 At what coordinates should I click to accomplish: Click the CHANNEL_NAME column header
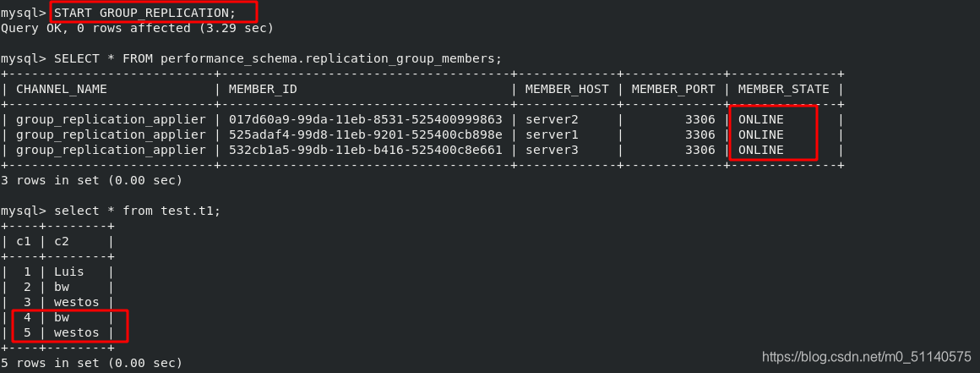click(x=61, y=89)
